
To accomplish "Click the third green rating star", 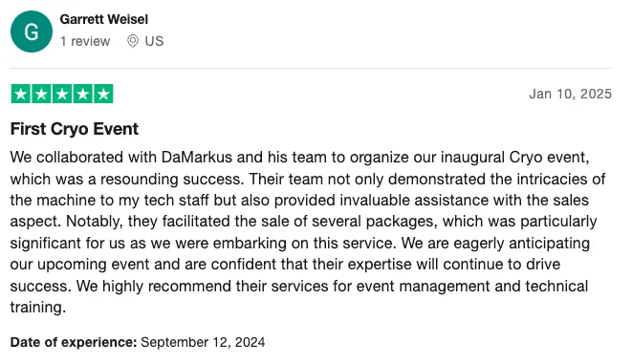I will coord(62,94).
